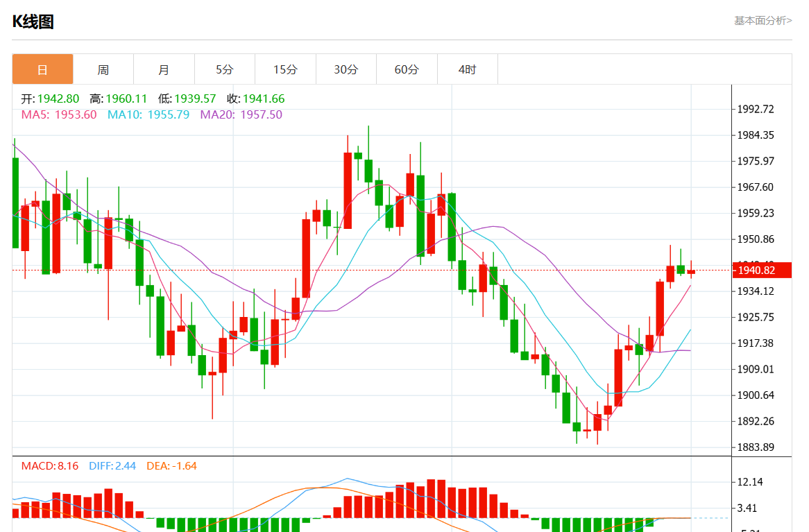Click the 开: 1942.80 opening value
809x532 pixels.
tap(50, 98)
